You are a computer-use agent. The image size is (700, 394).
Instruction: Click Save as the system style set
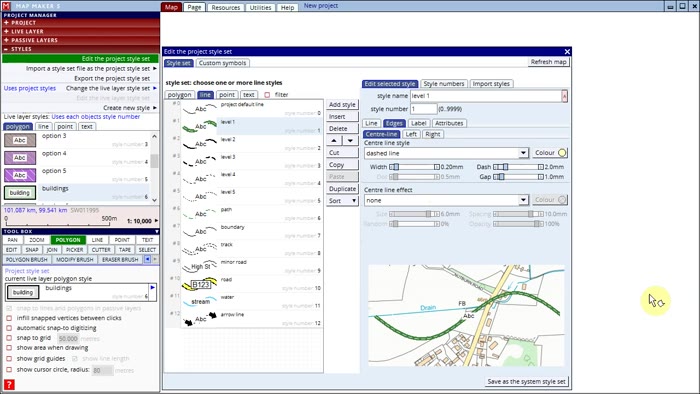526,382
